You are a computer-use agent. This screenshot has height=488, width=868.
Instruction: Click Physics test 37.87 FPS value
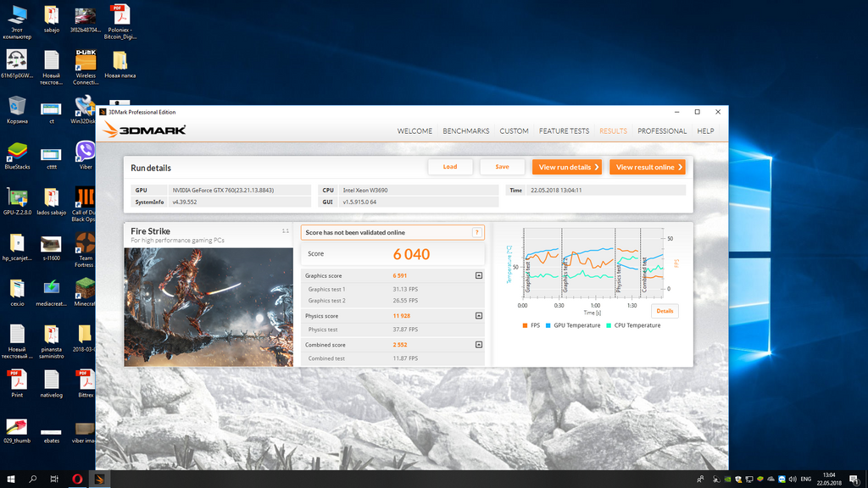[405, 330]
